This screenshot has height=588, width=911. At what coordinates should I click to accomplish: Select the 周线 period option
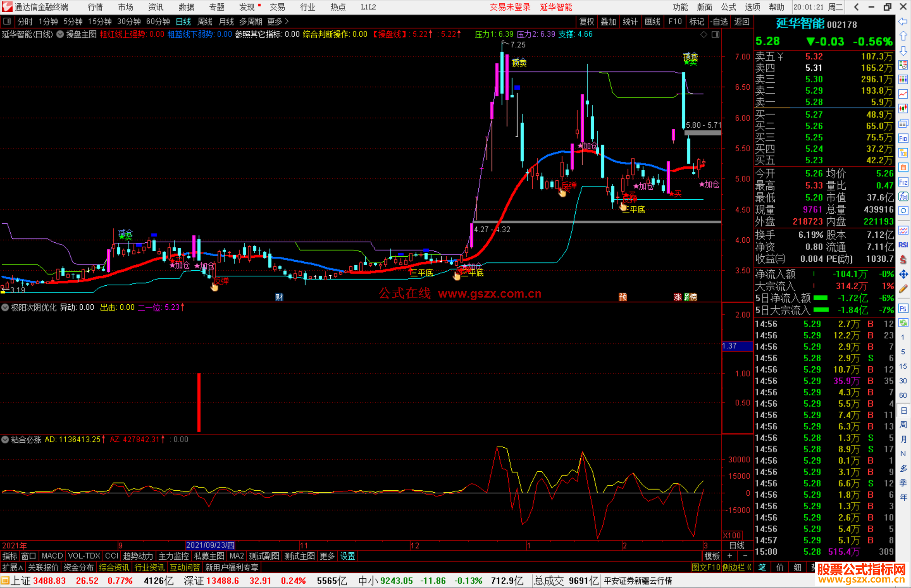click(x=205, y=21)
